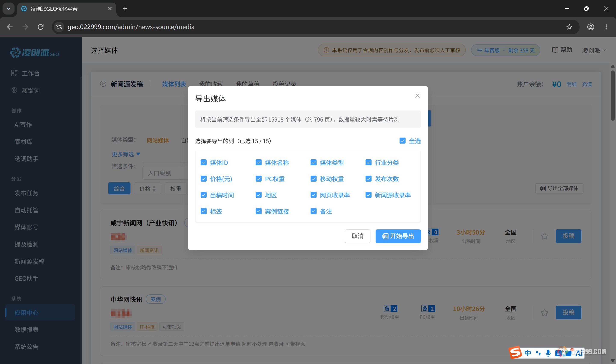Open 应用中心 in the sidebar
616x364 pixels.
[40, 313]
